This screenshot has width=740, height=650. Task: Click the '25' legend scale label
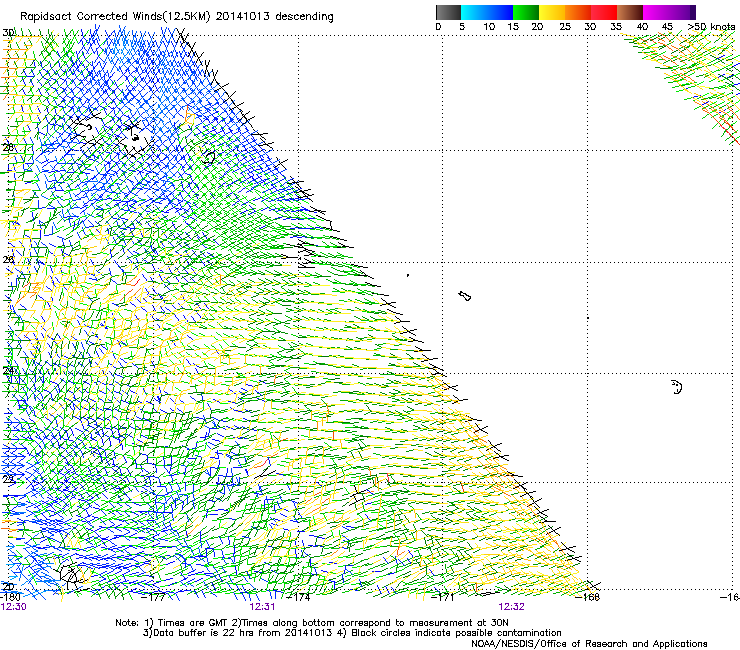click(565, 27)
